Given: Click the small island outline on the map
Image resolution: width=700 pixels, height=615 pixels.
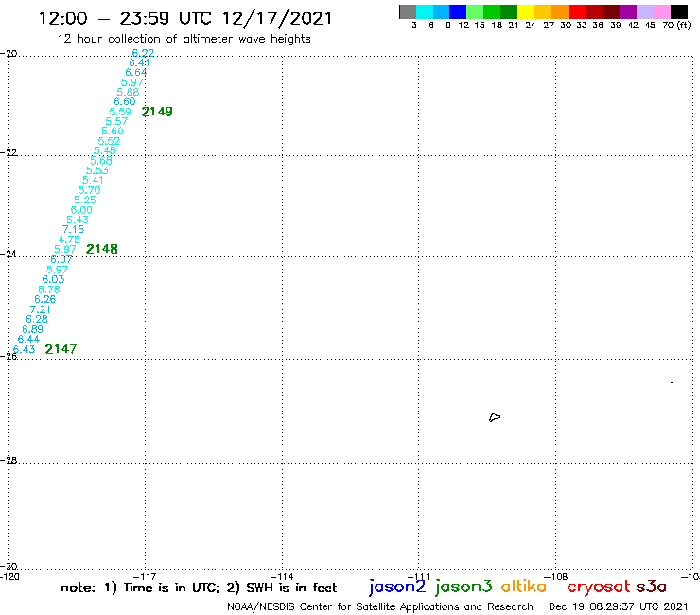Looking at the screenshot, I should [495, 417].
